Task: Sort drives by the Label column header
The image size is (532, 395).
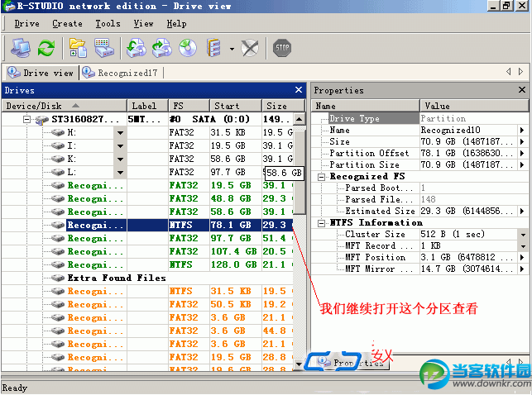Action: [147, 106]
